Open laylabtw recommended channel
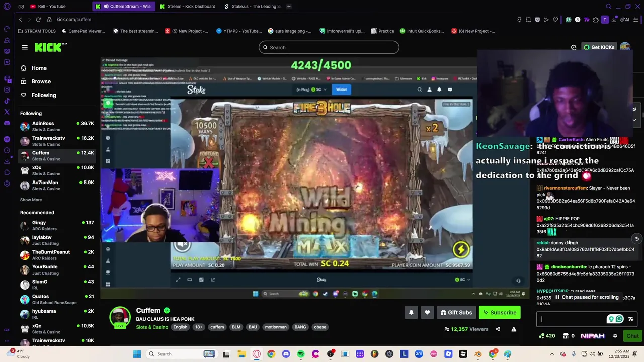Image resolution: width=644 pixels, height=362 pixels. [x=57, y=240]
